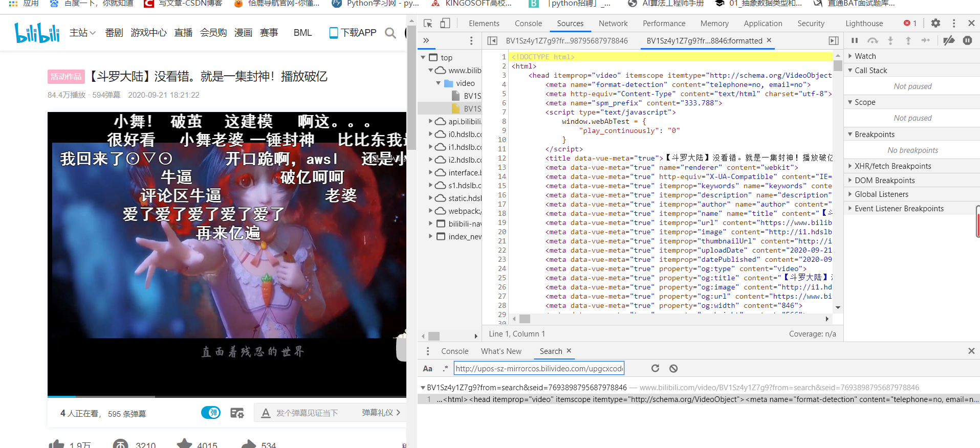Click the danmaku font style icon
980x448 pixels.
(x=266, y=413)
